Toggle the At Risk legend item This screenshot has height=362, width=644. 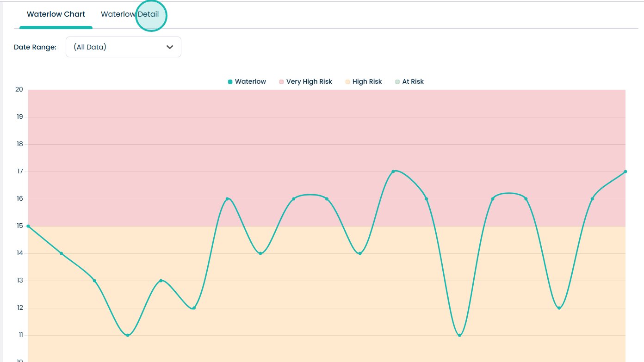tap(409, 82)
